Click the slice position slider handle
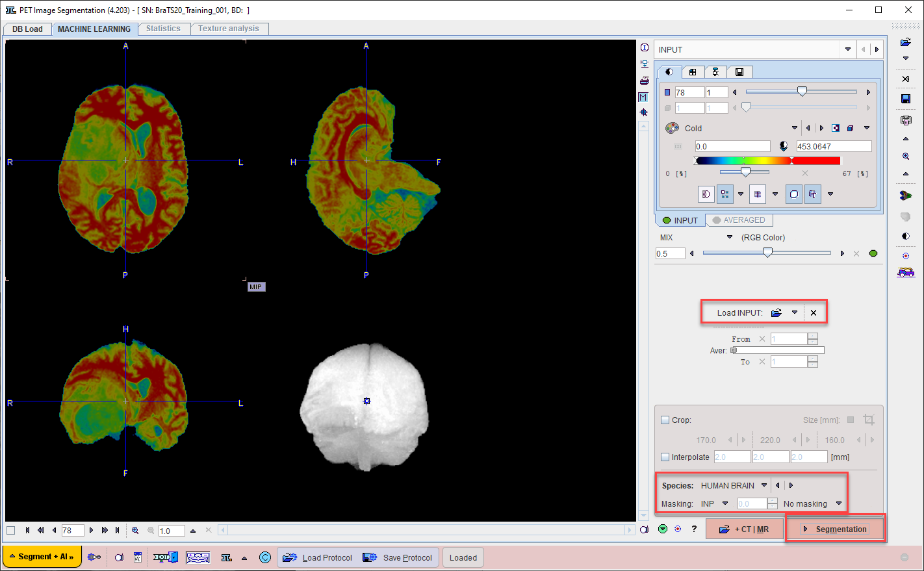Screen dimensions: 924x571 [802, 92]
